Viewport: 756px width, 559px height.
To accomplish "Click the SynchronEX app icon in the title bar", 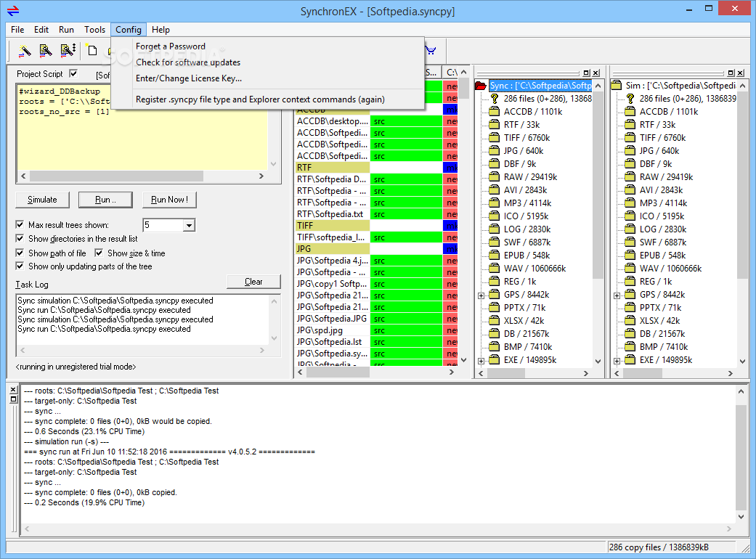I will coord(14,11).
